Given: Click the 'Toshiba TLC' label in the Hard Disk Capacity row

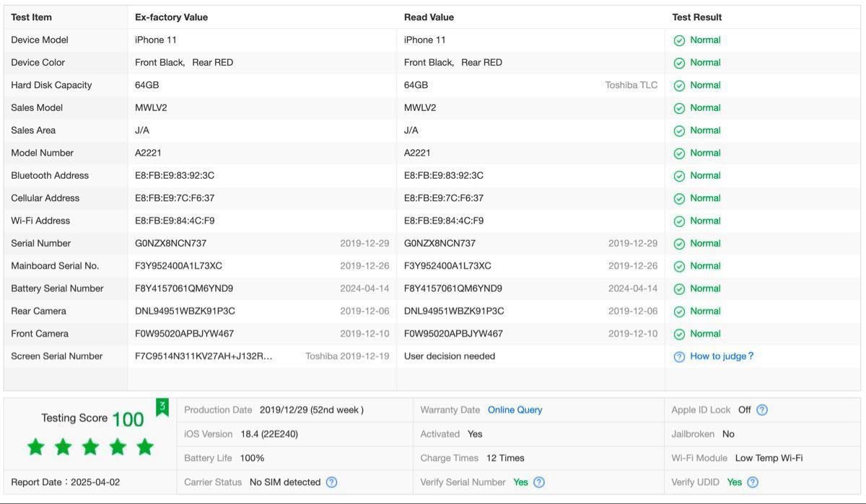Looking at the screenshot, I should (631, 85).
